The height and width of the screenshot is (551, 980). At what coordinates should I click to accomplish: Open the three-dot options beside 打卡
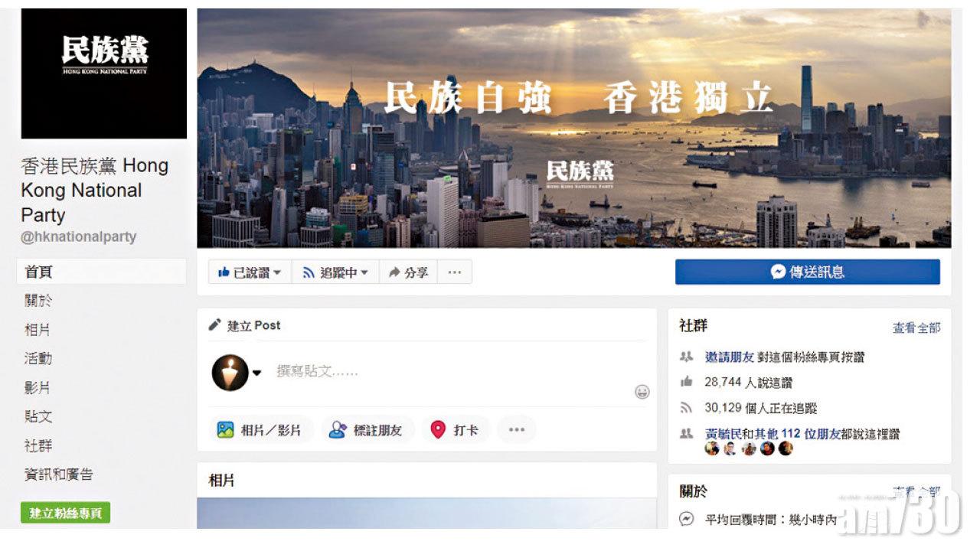517,430
